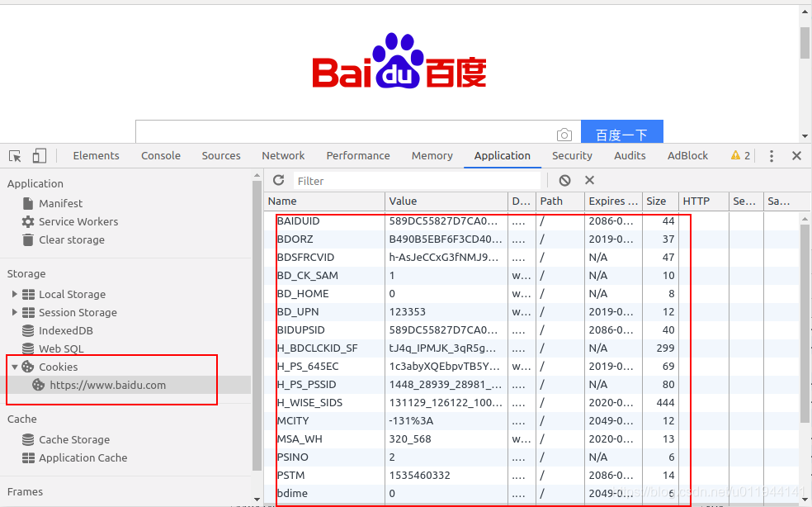This screenshot has width=812, height=507.
Task: Click the Baidu logo
Action: pyautogui.click(x=399, y=61)
